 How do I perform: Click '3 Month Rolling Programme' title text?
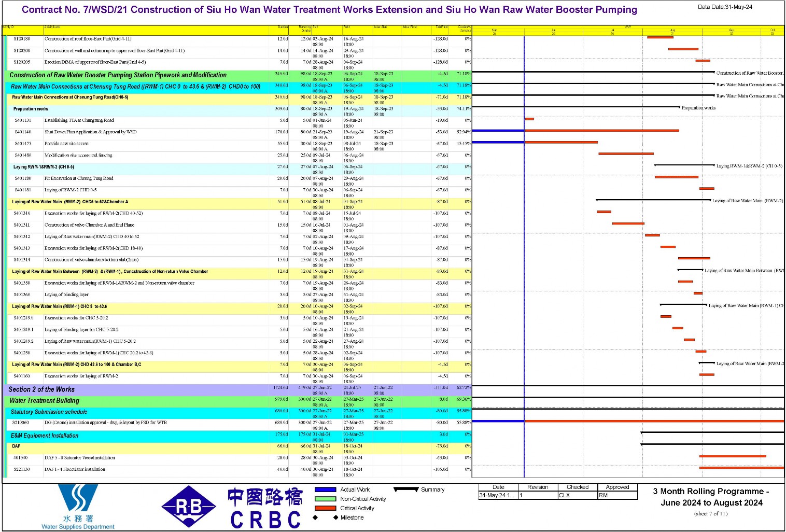tap(711, 497)
